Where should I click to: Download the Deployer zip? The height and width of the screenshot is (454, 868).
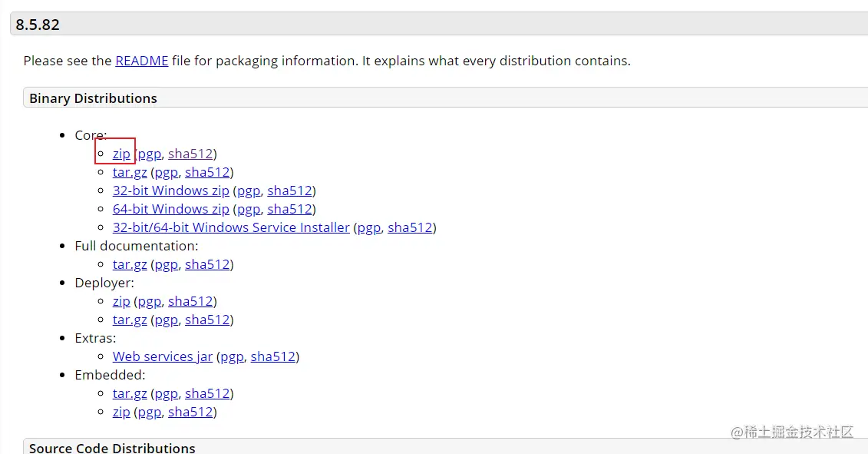click(121, 301)
